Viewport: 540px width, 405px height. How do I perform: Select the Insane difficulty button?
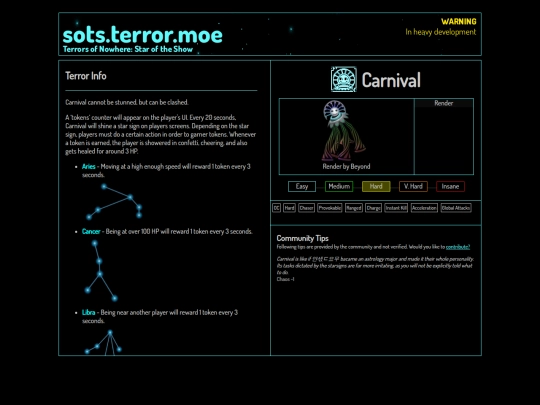(450, 186)
